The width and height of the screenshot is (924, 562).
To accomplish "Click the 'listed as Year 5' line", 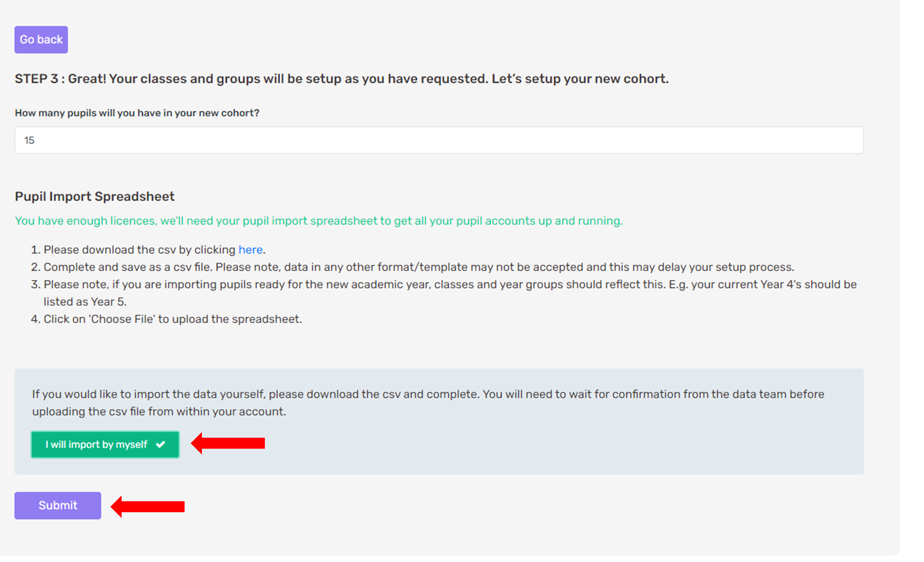I will pos(85,302).
